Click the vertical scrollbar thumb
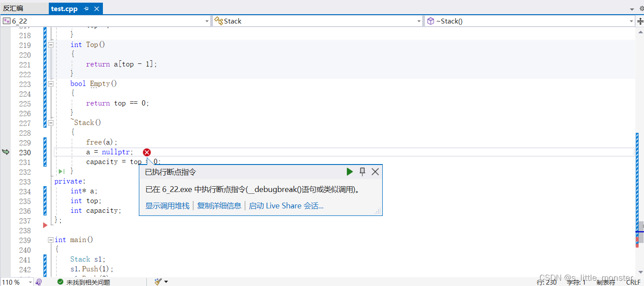This screenshot has height=286, width=644. click(640, 232)
